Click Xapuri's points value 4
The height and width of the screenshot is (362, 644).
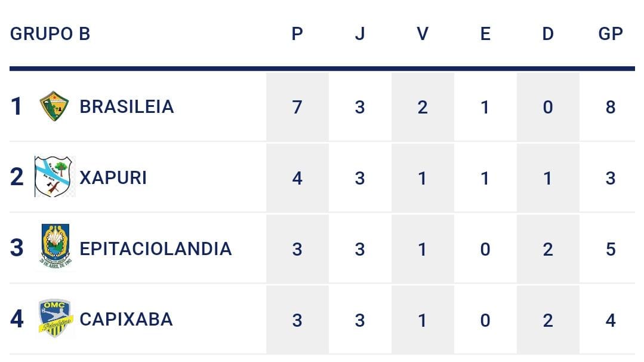[297, 177]
